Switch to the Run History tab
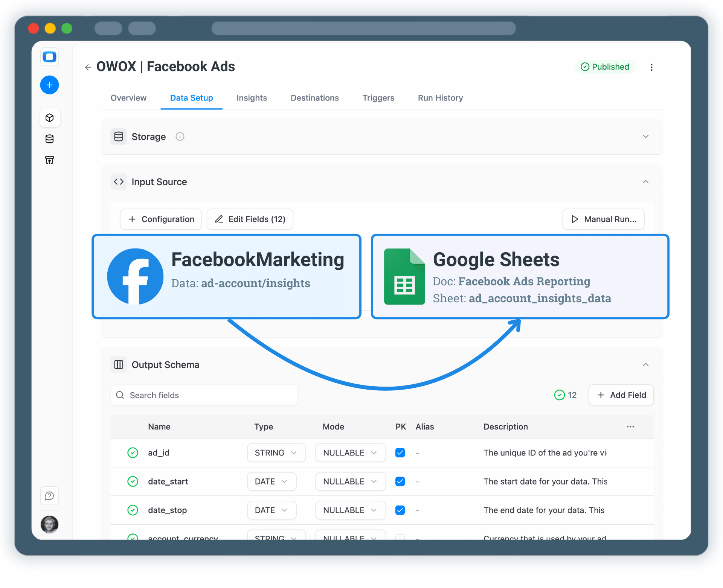This screenshot has height=588, width=723. tap(440, 98)
